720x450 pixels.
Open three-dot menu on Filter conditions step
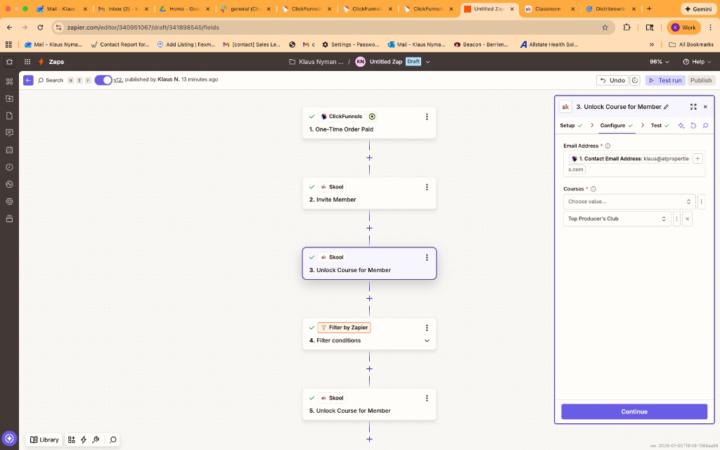tap(427, 327)
